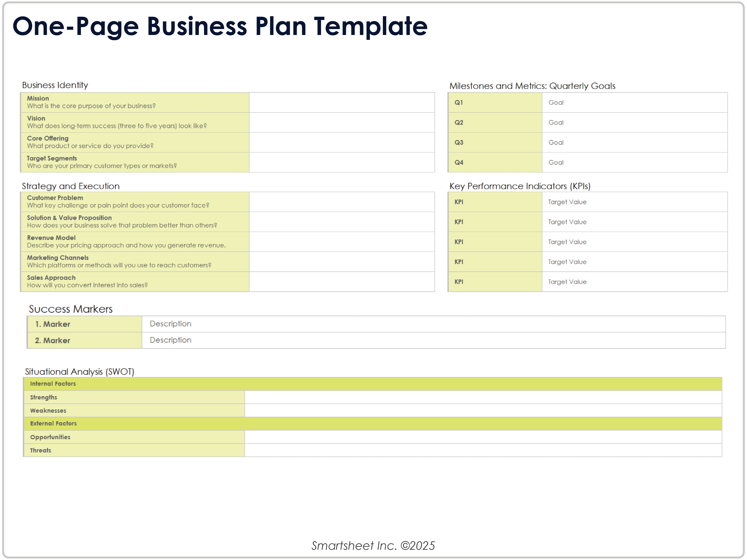Select the Revenue Model answer field
Image resolution: width=747 pixels, height=560 pixels.
pyautogui.click(x=341, y=241)
